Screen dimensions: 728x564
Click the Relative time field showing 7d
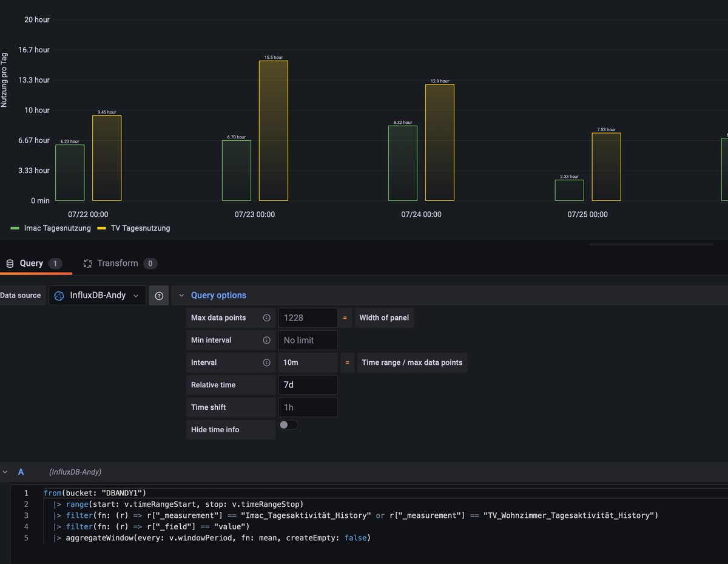tap(308, 385)
